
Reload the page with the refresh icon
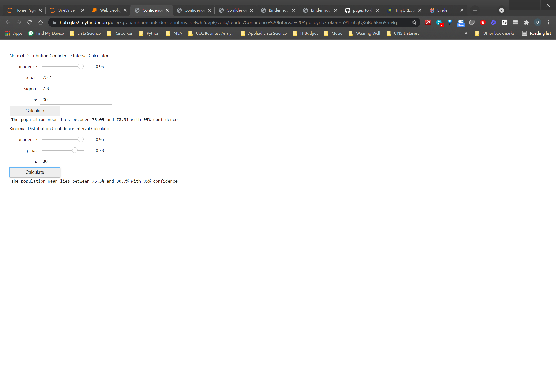[x=30, y=23]
